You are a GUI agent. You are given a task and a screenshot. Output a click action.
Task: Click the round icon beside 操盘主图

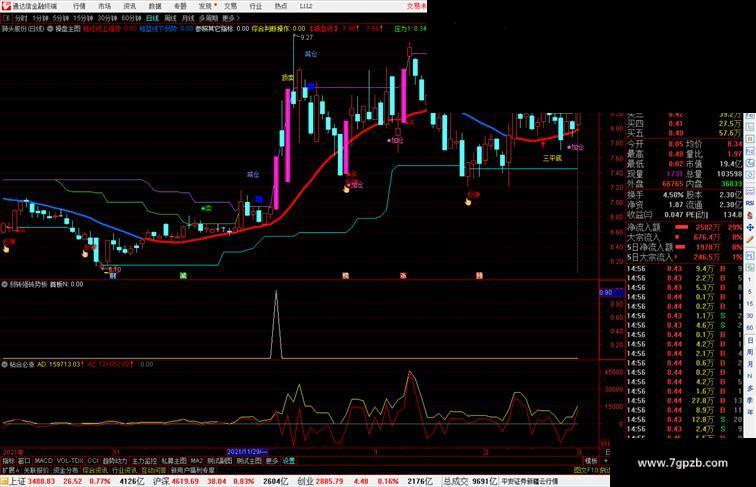(50, 29)
